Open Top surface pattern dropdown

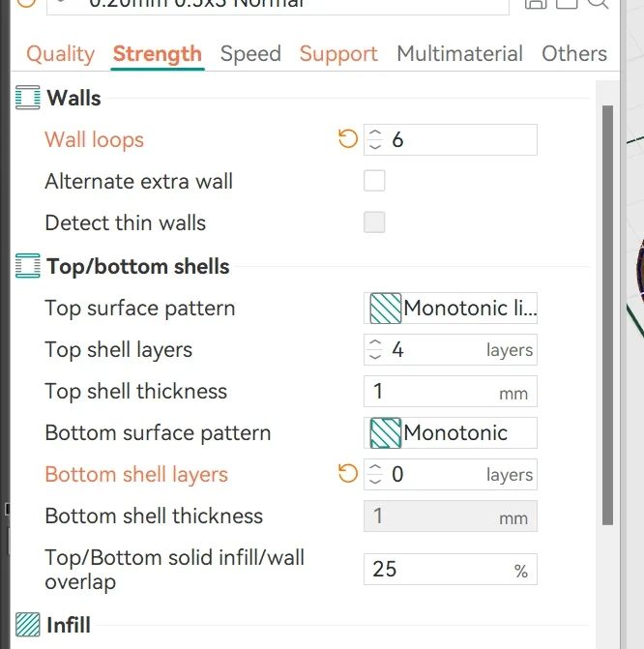451,309
